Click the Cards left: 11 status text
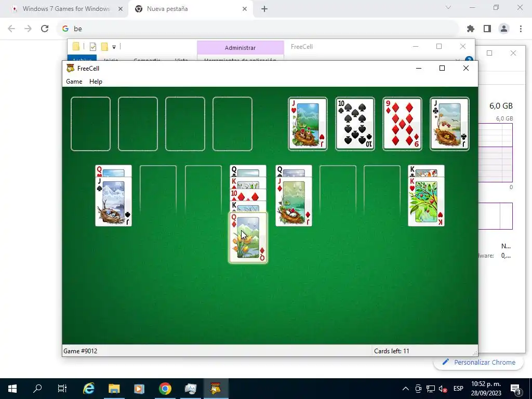Image resolution: width=532 pixels, height=399 pixels. (392, 351)
